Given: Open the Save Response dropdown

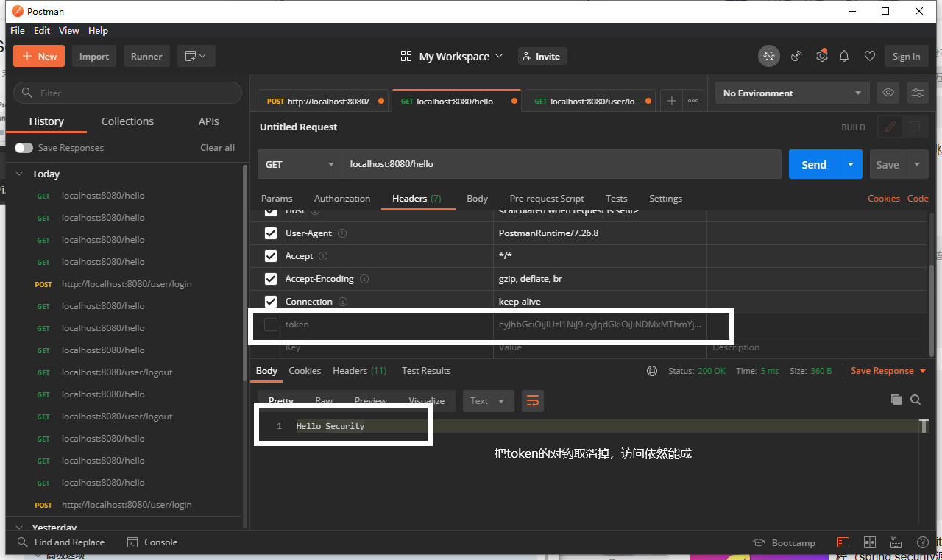Looking at the screenshot, I should pyautogui.click(x=888, y=371).
